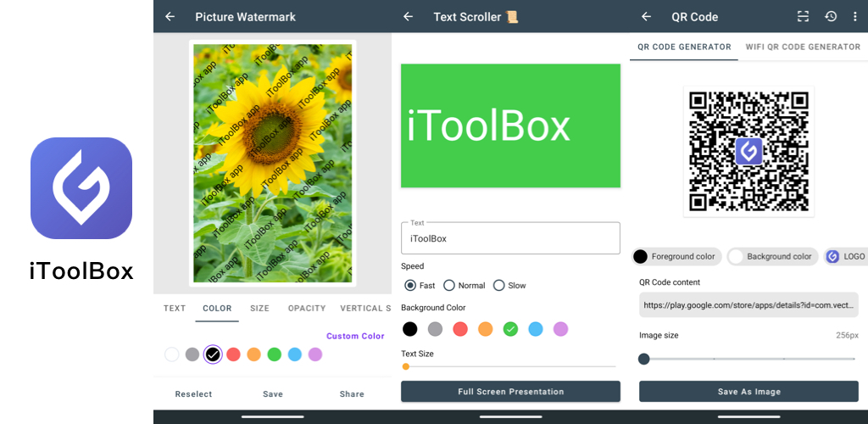Switch to watermark COLOR tab
Image resolution: width=868 pixels, height=424 pixels.
click(217, 309)
